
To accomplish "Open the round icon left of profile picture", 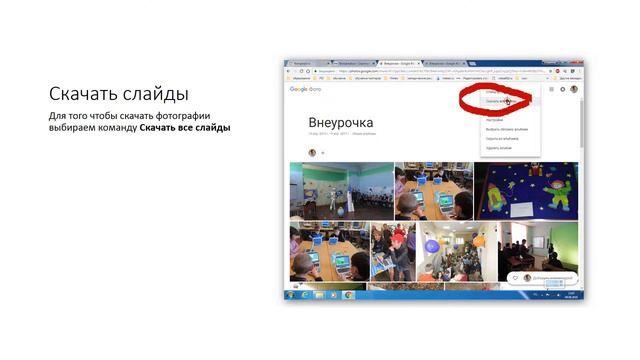I will [562, 89].
